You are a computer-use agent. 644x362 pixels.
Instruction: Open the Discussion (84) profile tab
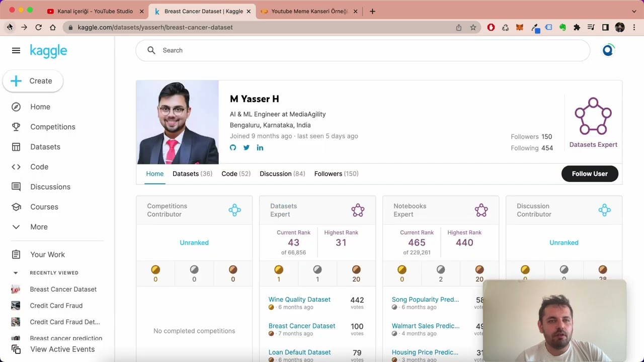(282, 173)
